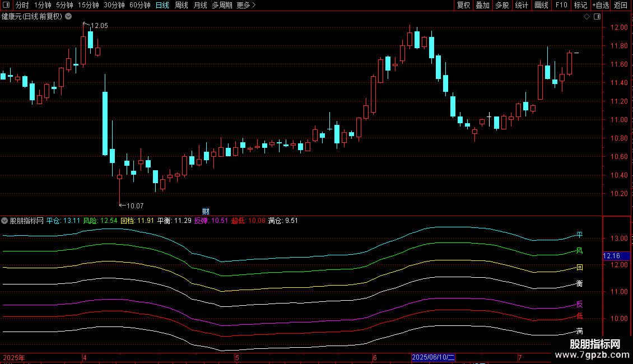Open dropdown next to 健康元 chart title
633x364 pixels.
tap(69, 17)
